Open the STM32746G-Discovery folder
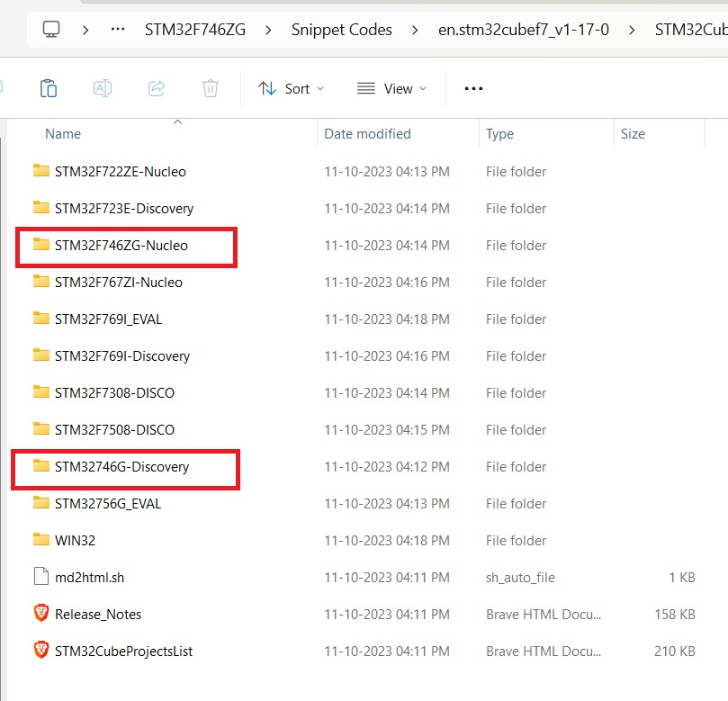Viewport: 728px width, 701px height. tap(124, 466)
